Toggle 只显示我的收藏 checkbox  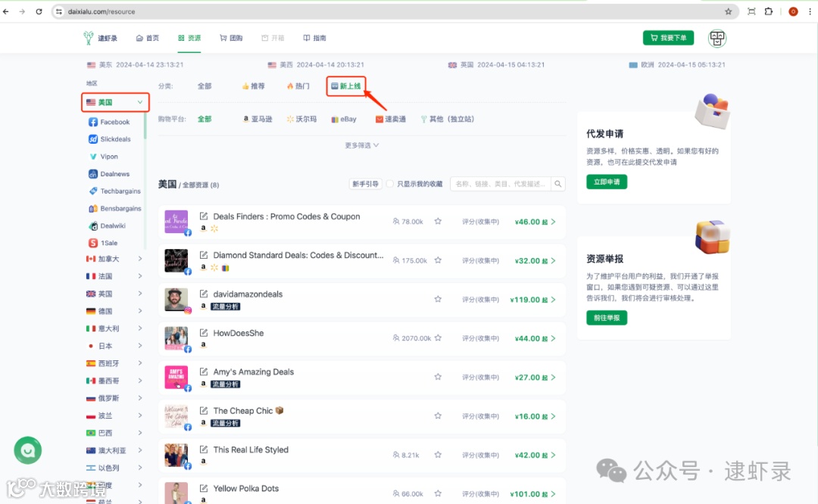(390, 184)
